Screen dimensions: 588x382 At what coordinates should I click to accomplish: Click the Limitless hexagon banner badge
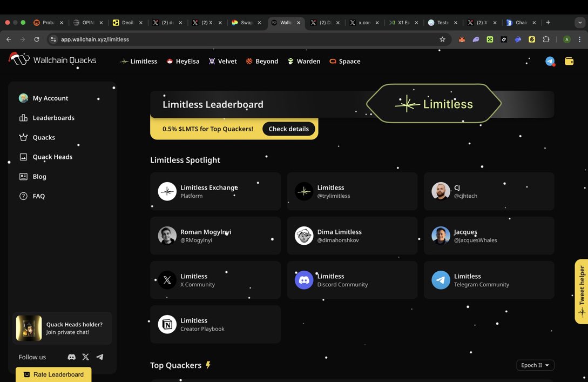(x=434, y=104)
